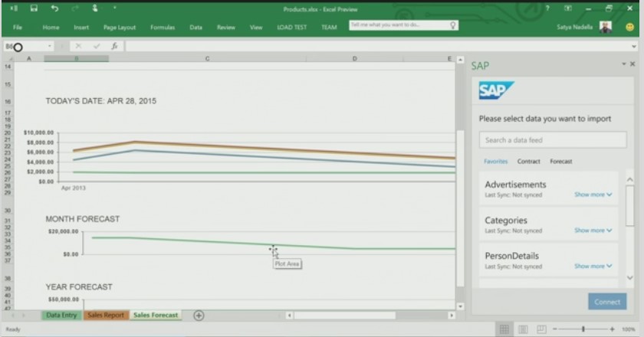This screenshot has width=644, height=337.
Task: Click the vertical scrollbar down arrow of sheet
Action: coord(461,306)
